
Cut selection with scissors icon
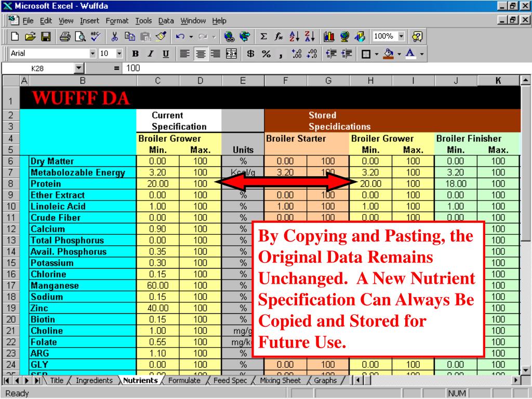[115, 36]
